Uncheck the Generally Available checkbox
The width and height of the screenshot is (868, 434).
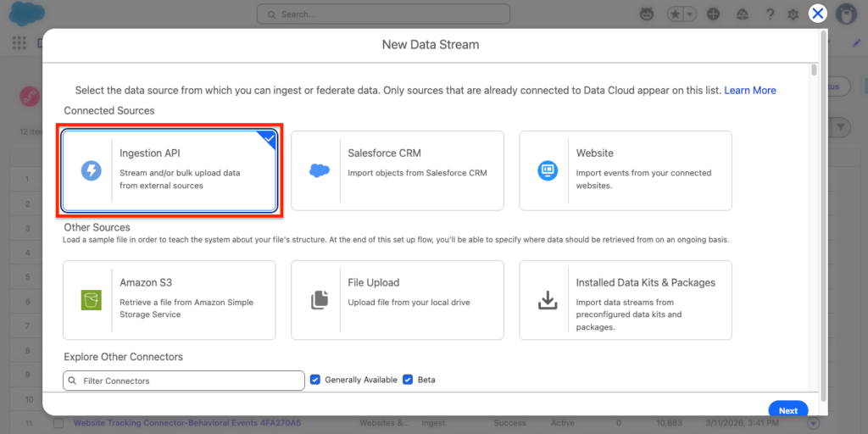[315, 380]
